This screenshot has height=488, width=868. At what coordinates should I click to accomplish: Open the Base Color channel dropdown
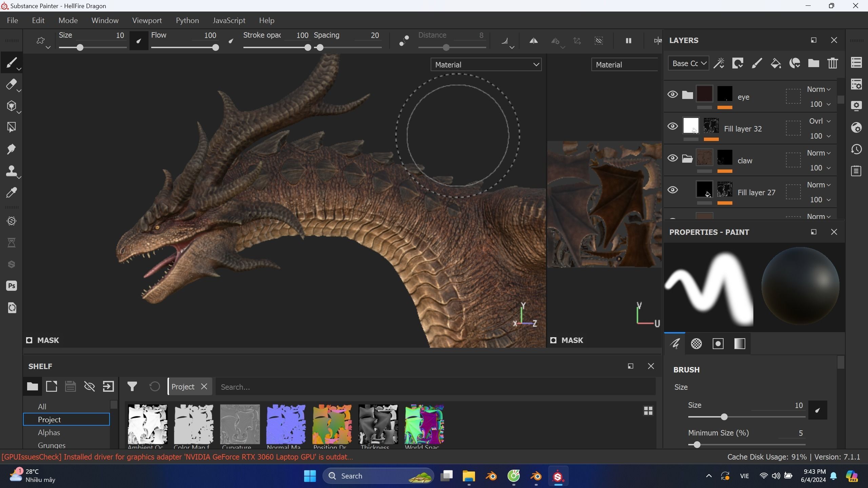(x=688, y=63)
